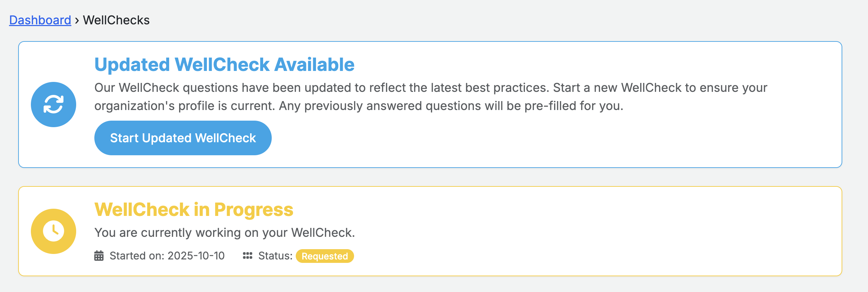Click the Started on 2025-10-10 date text
This screenshot has height=292, width=868.
(x=167, y=256)
